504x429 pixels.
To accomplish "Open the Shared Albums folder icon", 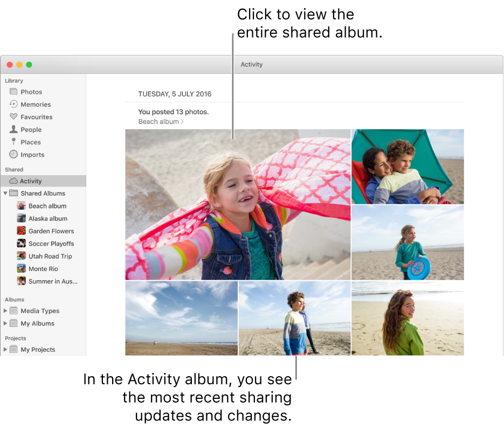I will tap(13, 193).
